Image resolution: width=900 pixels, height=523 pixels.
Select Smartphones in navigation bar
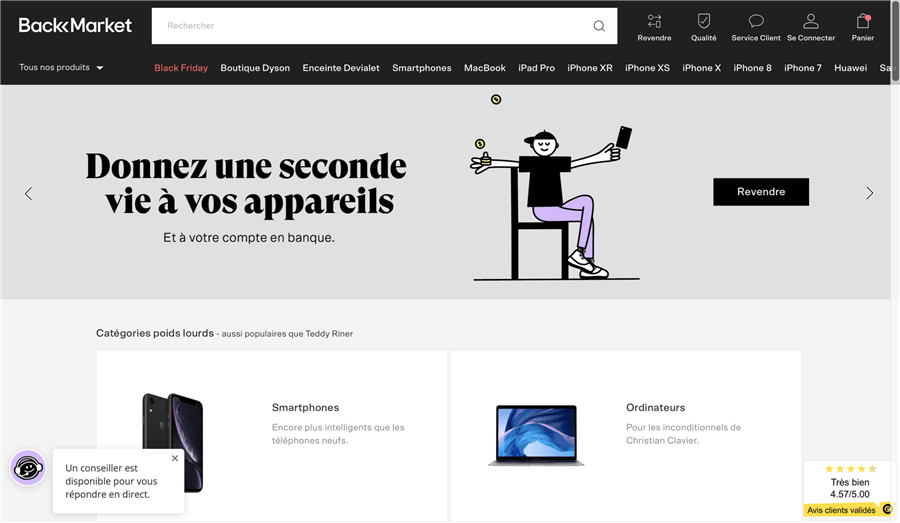[x=422, y=68]
